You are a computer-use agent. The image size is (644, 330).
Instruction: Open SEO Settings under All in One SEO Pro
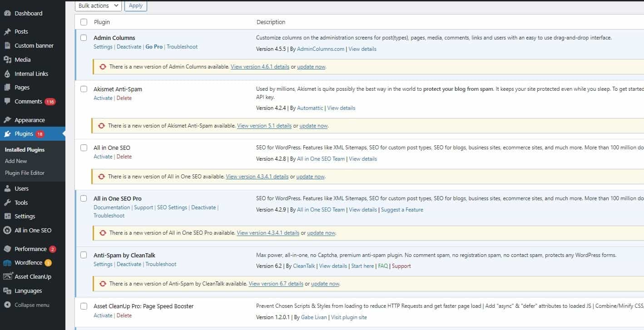click(172, 207)
